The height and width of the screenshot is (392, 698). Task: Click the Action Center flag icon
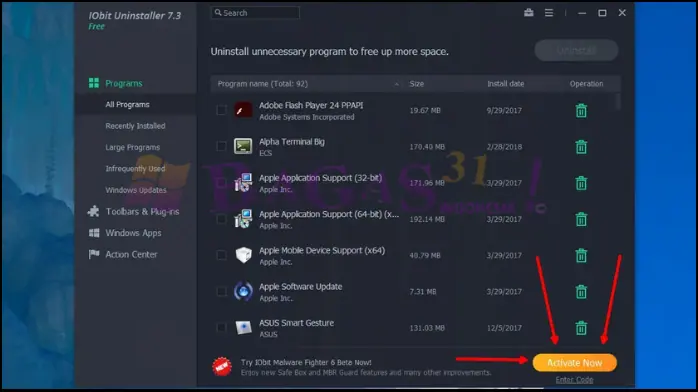(94, 254)
